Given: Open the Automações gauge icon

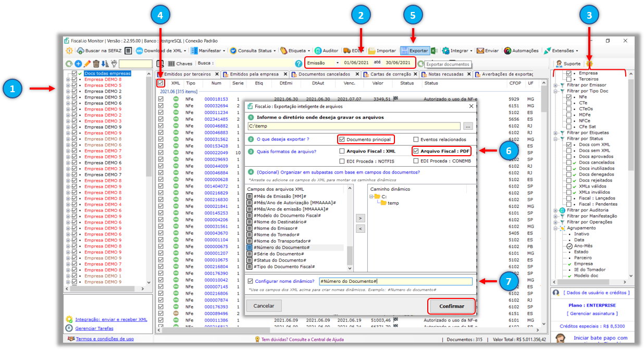Looking at the screenshot, I should coord(507,51).
